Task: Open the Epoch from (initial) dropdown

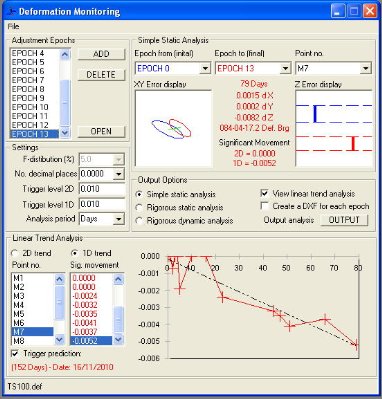Action: click(205, 69)
